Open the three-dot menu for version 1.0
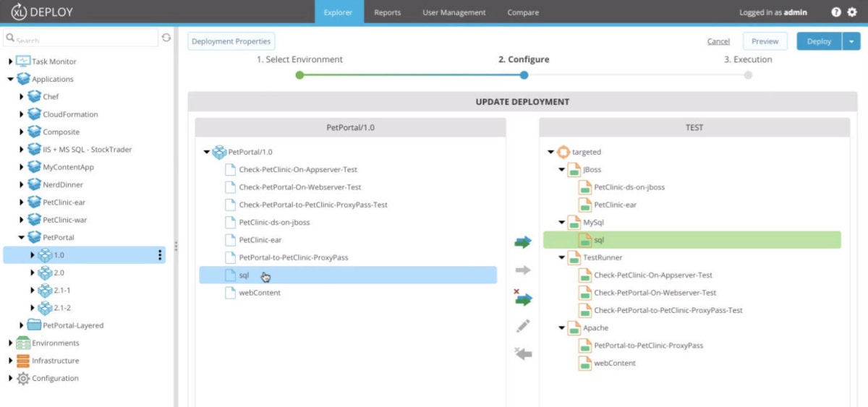The width and height of the screenshot is (868, 407). tap(160, 255)
